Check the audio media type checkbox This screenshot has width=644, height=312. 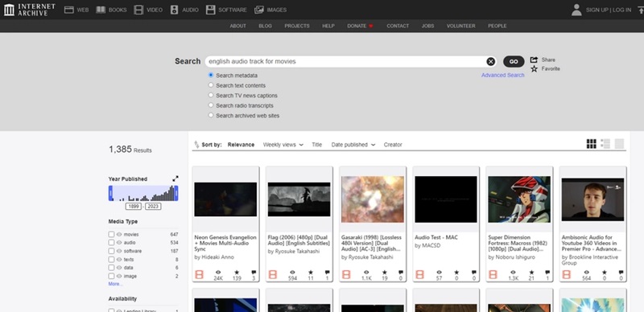[111, 243]
